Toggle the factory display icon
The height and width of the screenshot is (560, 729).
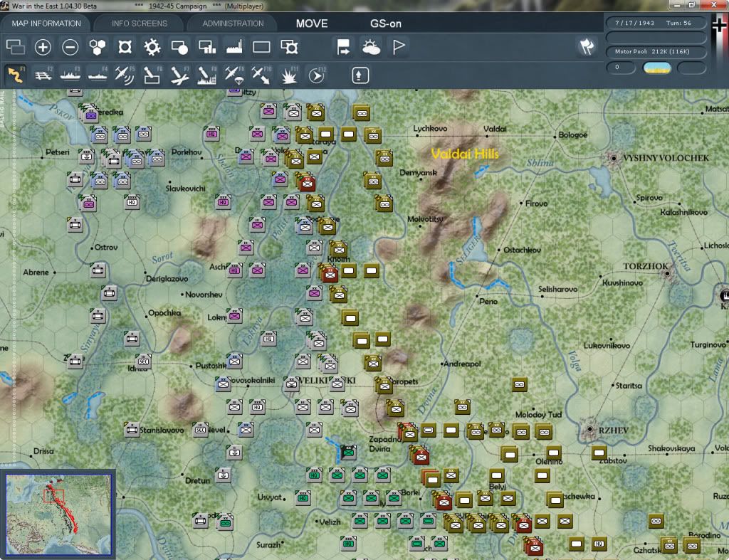[234, 47]
